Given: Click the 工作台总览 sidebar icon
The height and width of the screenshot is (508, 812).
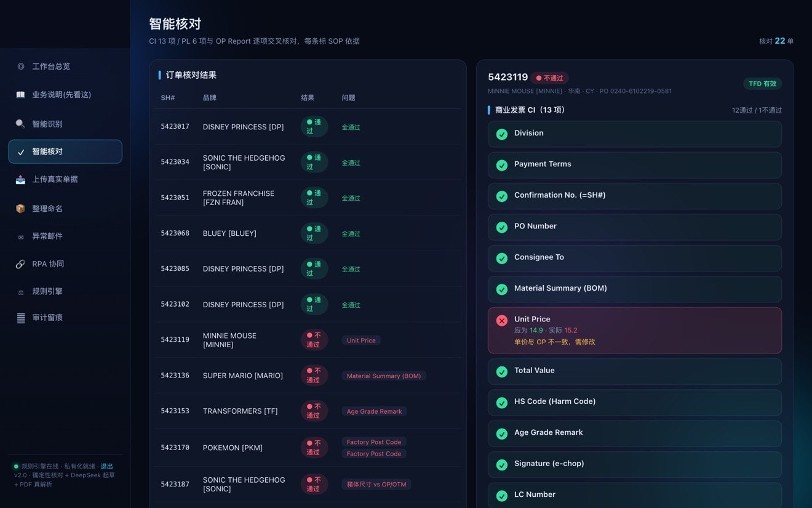Looking at the screenshot, I should pos(21,67).
